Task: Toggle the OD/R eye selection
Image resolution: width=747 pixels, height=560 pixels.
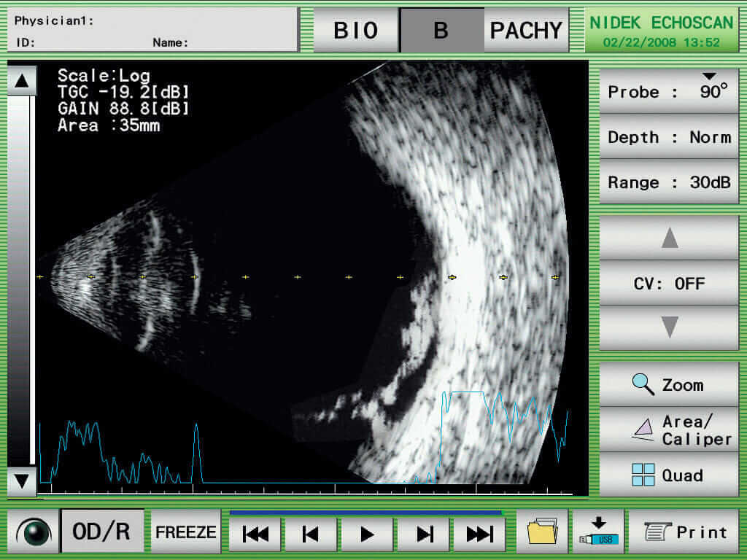Action: click(102, 532)
